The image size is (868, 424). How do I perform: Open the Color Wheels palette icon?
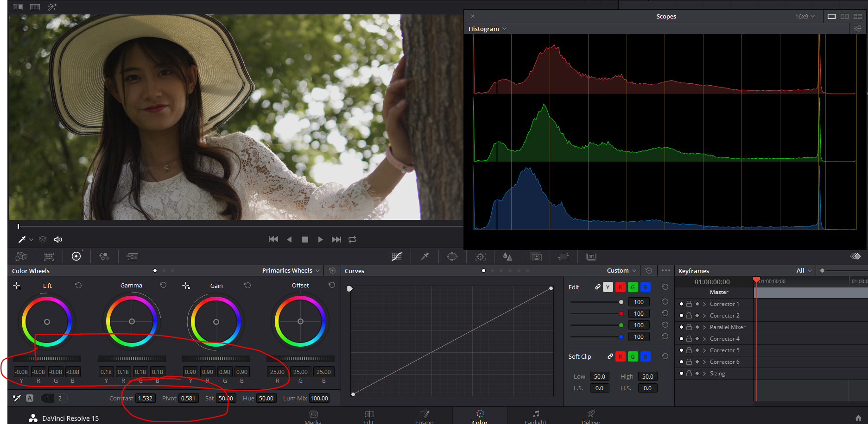click(x=76, y=256)
